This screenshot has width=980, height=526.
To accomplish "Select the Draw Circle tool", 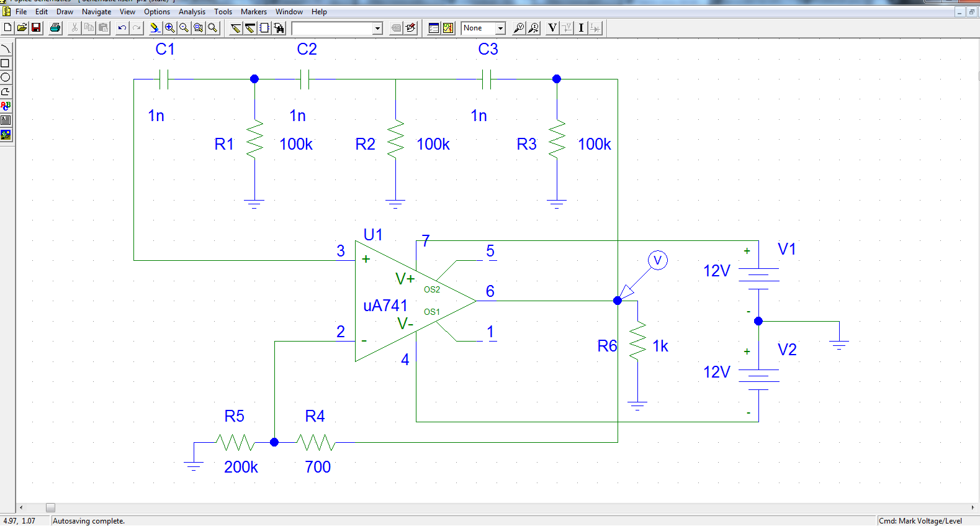I will (x=6, y=78).
